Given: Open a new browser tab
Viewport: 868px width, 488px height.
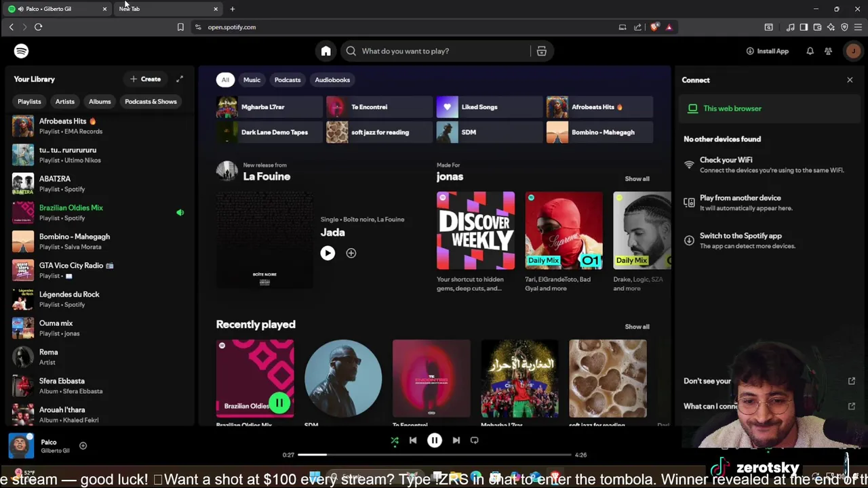Looking at the screenshot, I should click(232, 9).
